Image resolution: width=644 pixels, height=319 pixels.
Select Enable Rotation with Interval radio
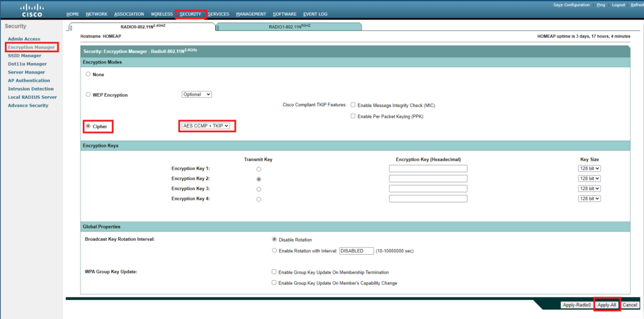(274, 250)
